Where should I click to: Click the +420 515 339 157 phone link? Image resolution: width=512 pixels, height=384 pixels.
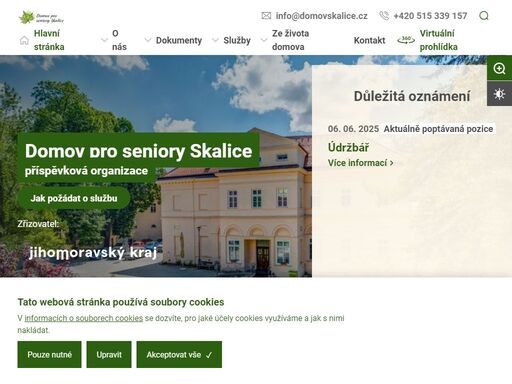pyautogui.click(x=430, y=16)
